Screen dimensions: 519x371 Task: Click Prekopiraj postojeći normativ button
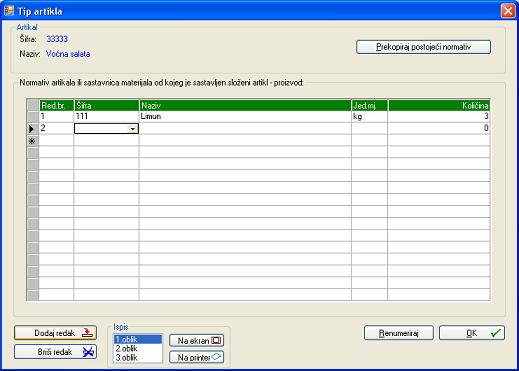pyautogui.click(x=423, y=47)
